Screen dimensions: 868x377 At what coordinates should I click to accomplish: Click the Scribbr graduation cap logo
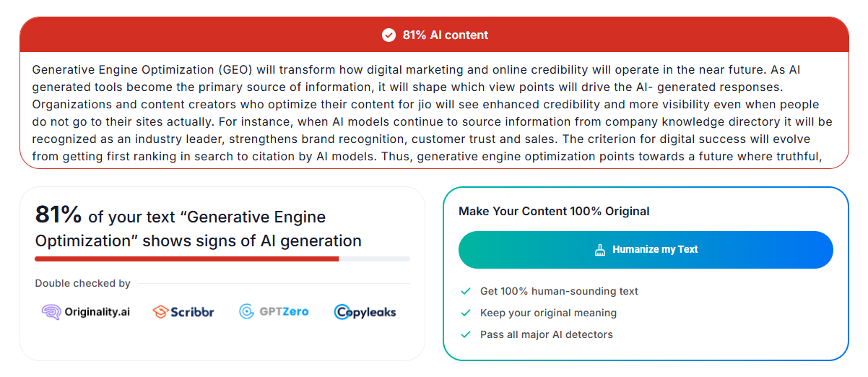(160, 312)
